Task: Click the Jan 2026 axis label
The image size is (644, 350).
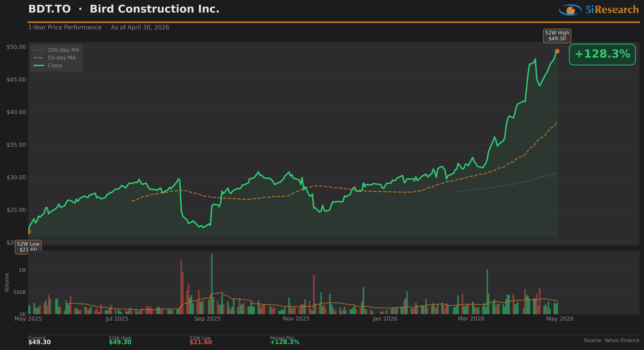Action: coord(385,319)
